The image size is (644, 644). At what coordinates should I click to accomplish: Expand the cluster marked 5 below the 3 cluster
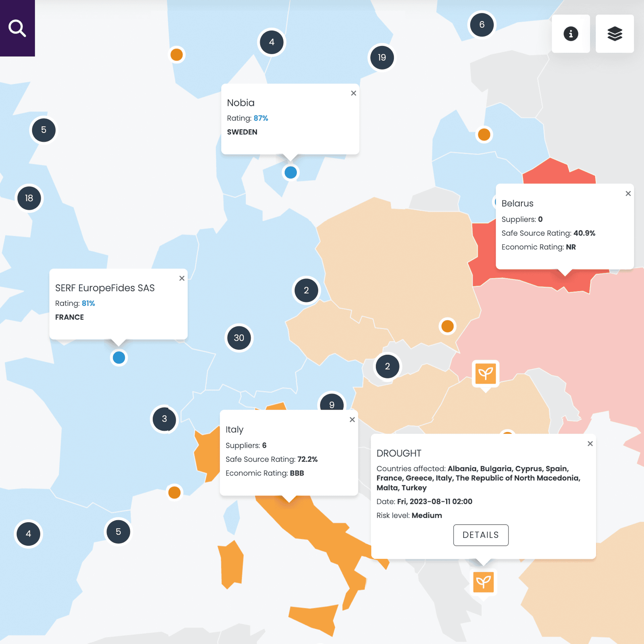click(118, 532)
